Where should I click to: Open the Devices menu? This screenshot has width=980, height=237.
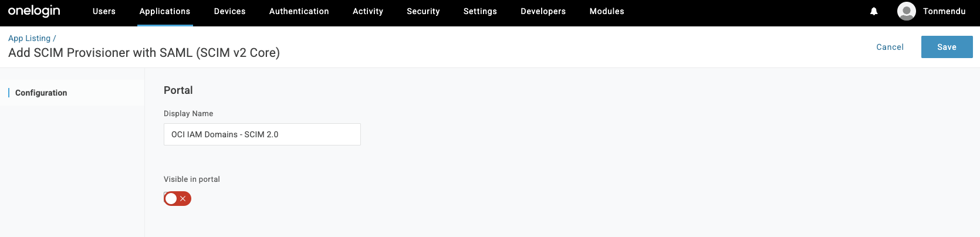pos(229,11)
